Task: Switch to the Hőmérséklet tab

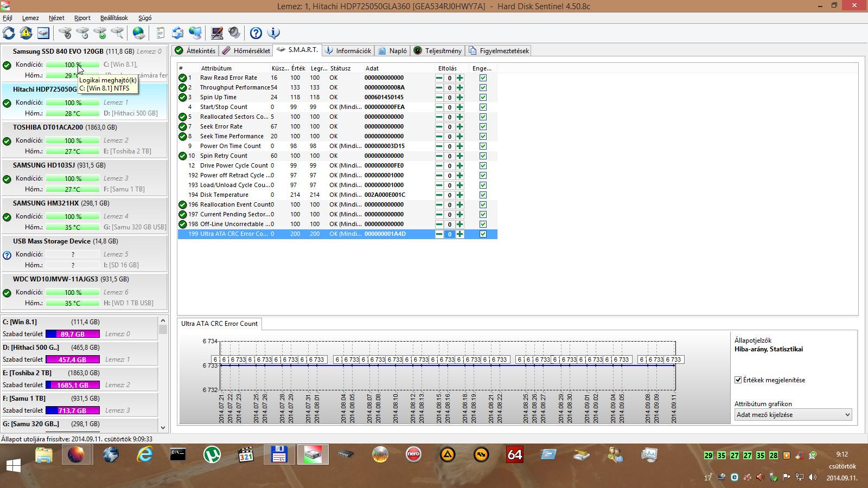Action: (246, 51)
